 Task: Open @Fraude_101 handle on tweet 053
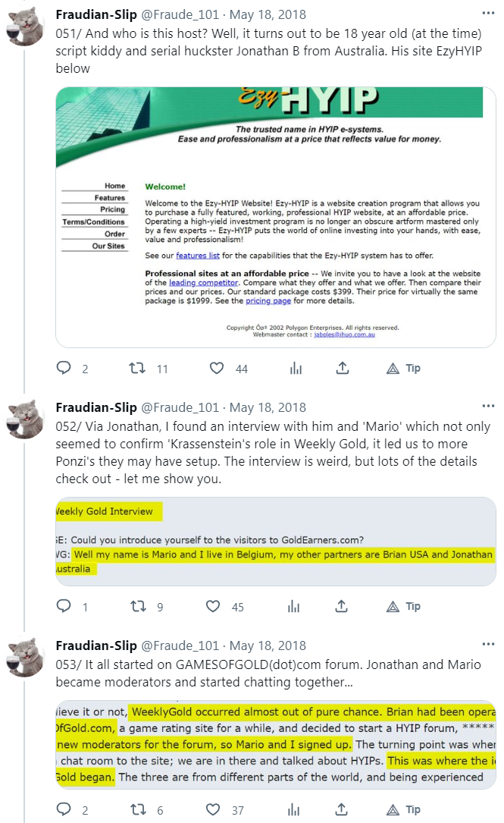[180, 646]
